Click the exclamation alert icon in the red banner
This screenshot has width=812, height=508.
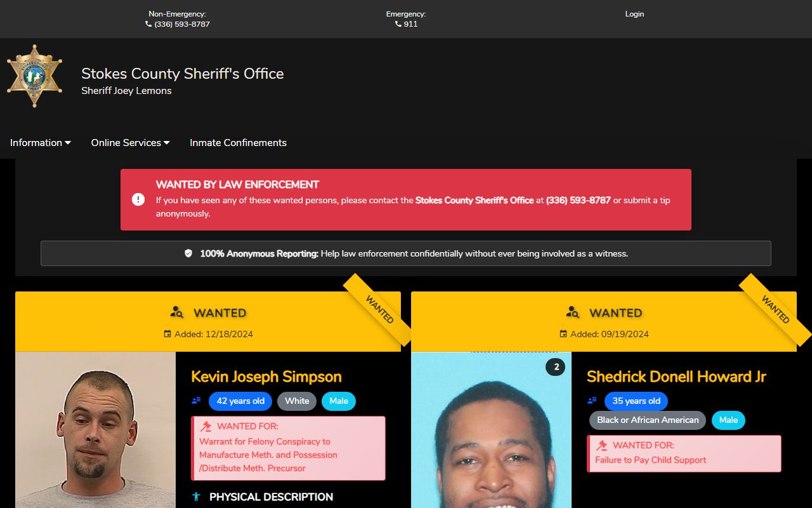[138, 199]
